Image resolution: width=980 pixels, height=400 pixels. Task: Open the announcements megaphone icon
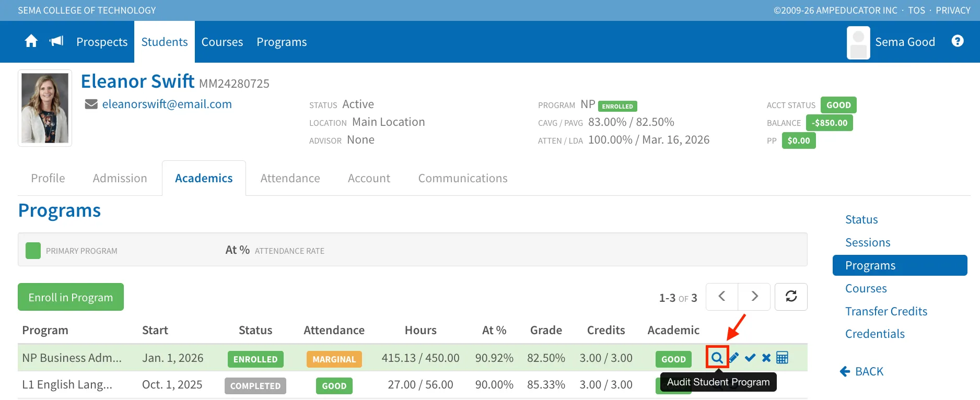[56, 41]
